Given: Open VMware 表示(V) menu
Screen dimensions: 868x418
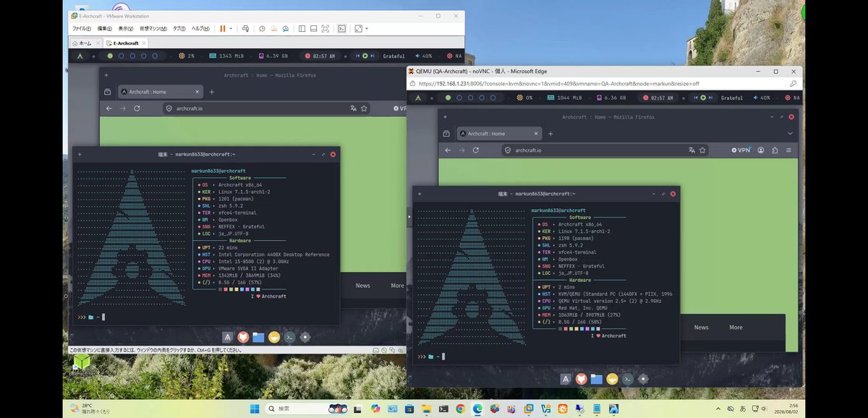Looking at the screenshot, I should point(126,28).
